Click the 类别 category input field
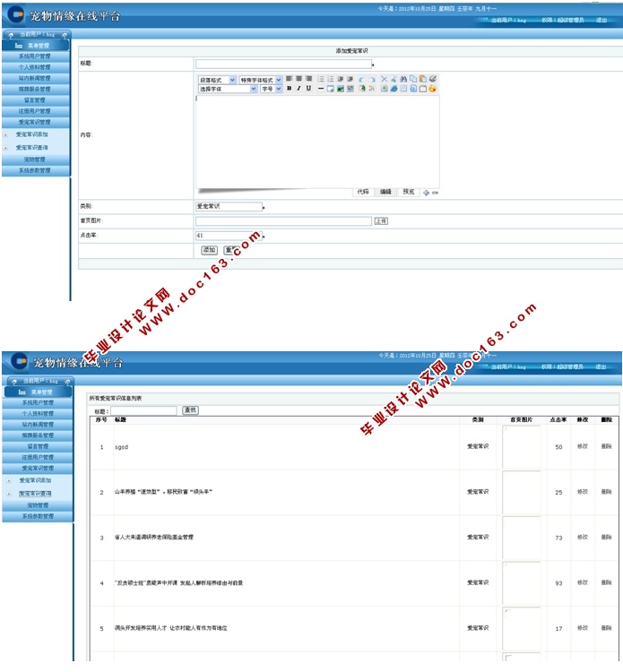Viewport: 623px width, 672px height. (x=229, y=207)
